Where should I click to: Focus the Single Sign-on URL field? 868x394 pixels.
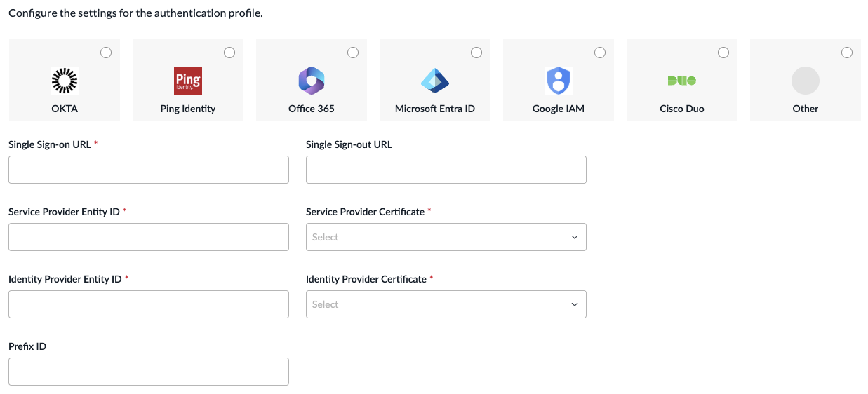[x=149, y=170]
